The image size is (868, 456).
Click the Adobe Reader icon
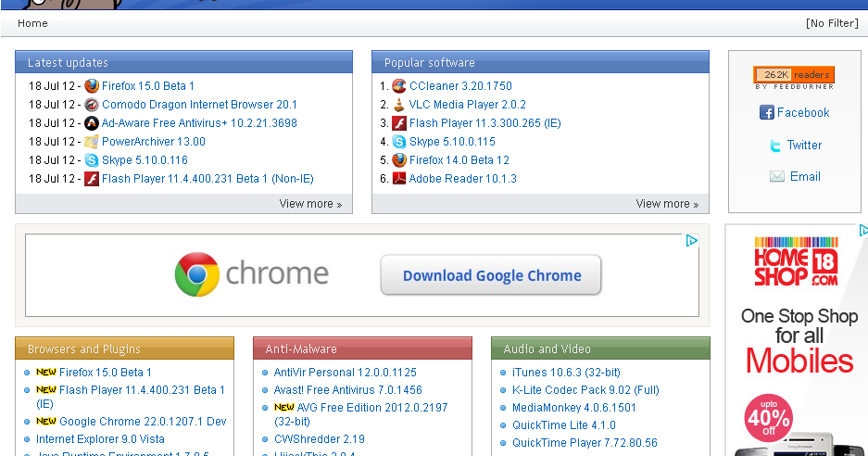click(399, 178)
